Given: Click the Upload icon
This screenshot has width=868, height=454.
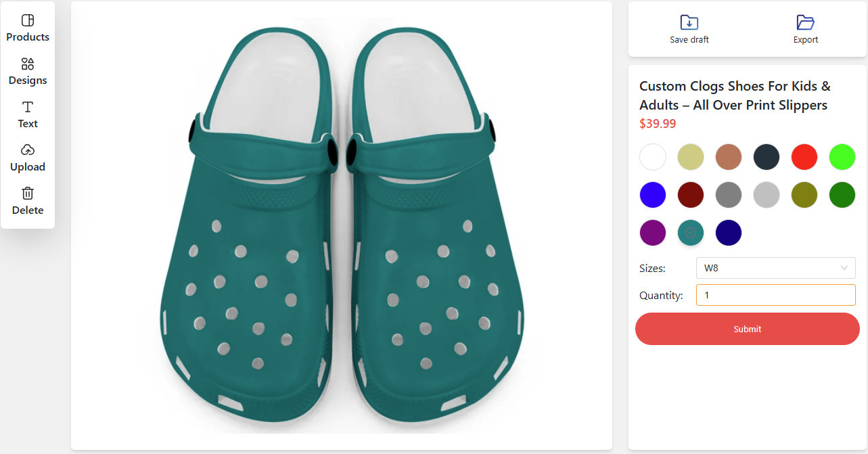Looking at the screenshot, I should coord(27,150).
